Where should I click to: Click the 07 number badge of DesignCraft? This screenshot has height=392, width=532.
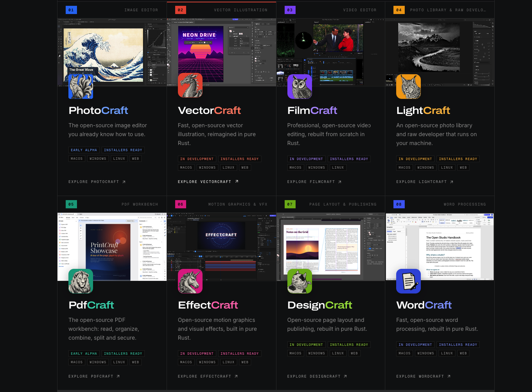pyautogui.click(x=290, y=204)
